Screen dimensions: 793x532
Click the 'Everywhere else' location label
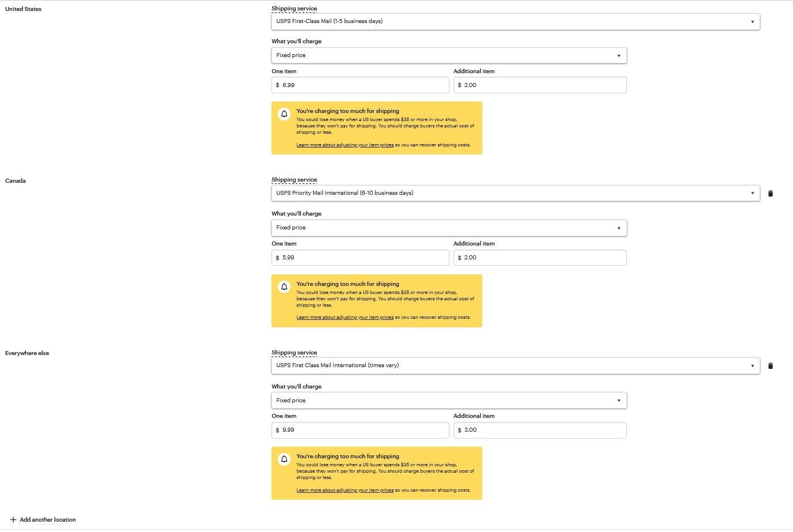(27, 353)
